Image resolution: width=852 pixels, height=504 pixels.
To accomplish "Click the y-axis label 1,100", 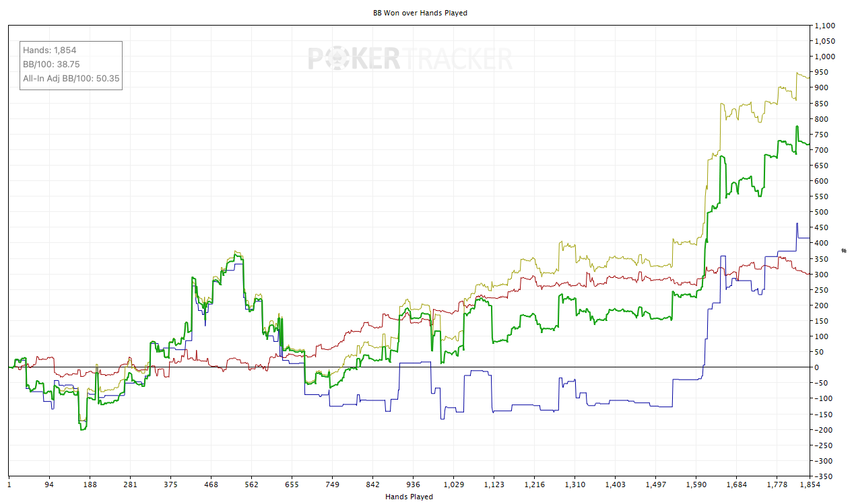I will click(x=824, y=26).
